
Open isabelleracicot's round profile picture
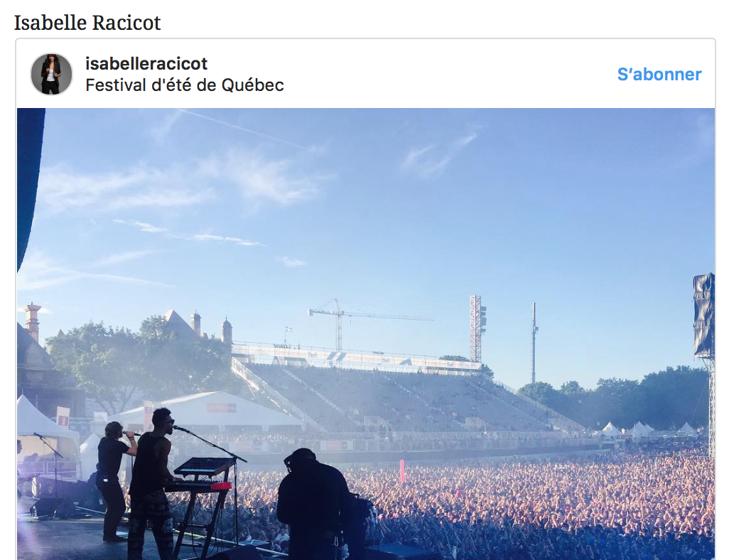click(52, 74)
